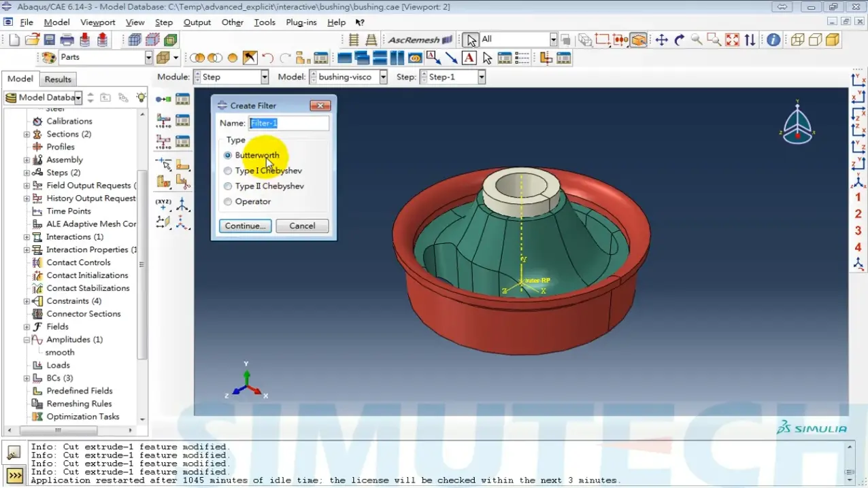Open the Plug-ins menu

pyautogui.click(x=301, y=22)
